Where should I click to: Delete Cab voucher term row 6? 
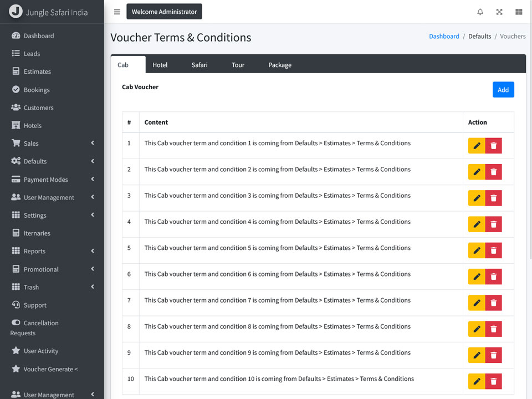pos(493,277)
